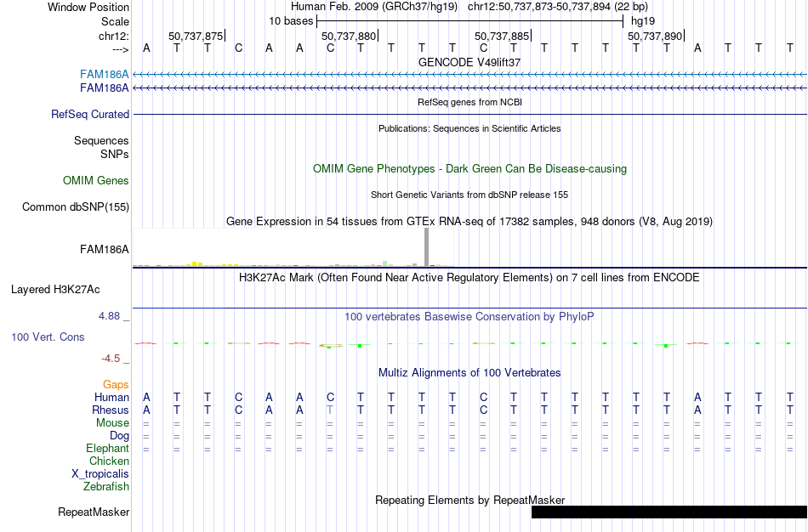808x532 pixels.
Task: Click the 4.88 PhyloP upper scale value
Action: (x=109, y=316)
